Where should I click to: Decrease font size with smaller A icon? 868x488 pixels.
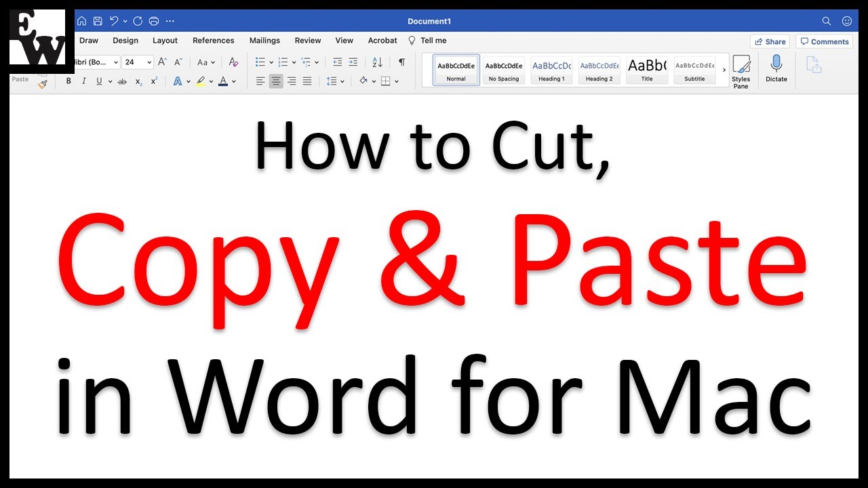pos(178,62)
